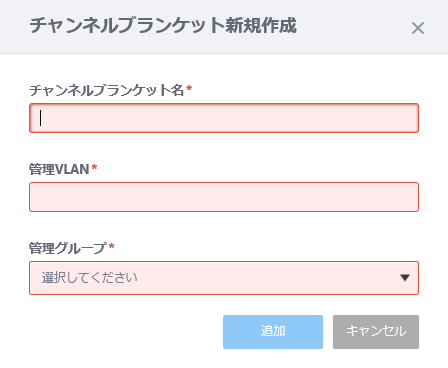Click the gray header bar of the dialog
The width and height of the screenshot is (448, 368).
pos(350,27)
